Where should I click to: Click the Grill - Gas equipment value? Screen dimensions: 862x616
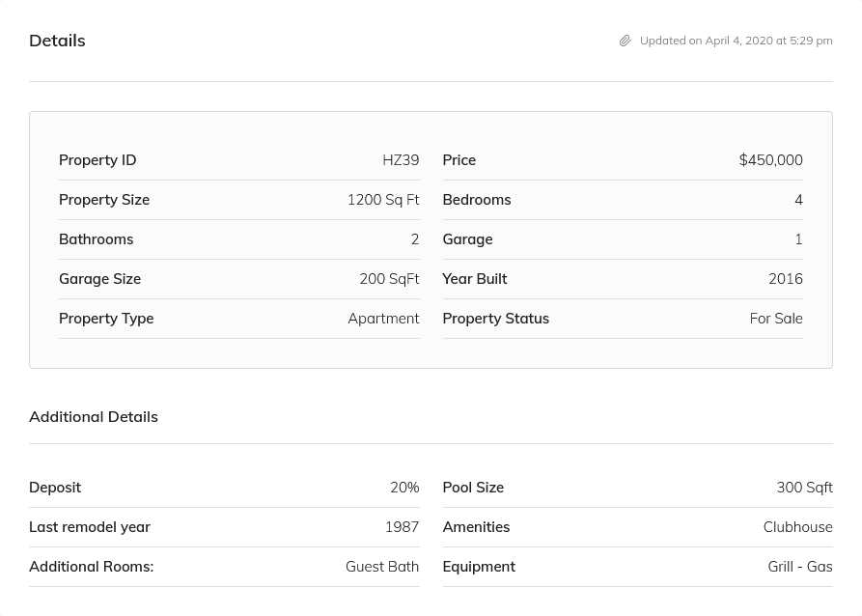click(x=799, y=567)
